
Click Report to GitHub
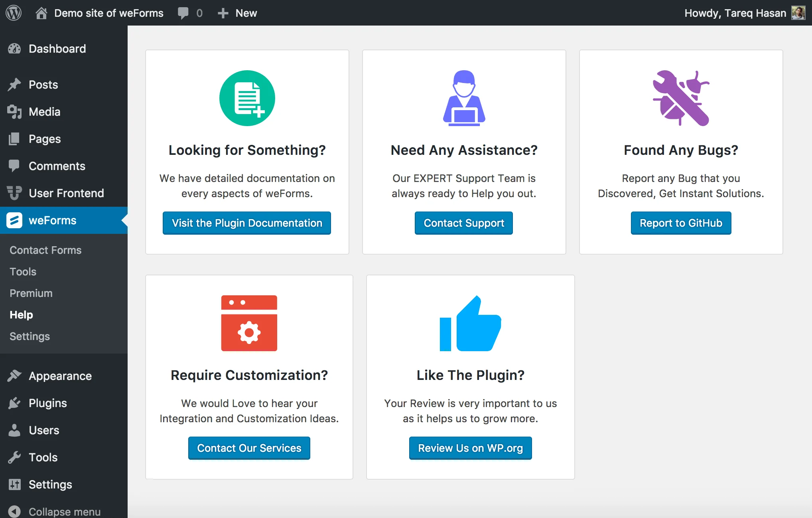coord(680,223)
